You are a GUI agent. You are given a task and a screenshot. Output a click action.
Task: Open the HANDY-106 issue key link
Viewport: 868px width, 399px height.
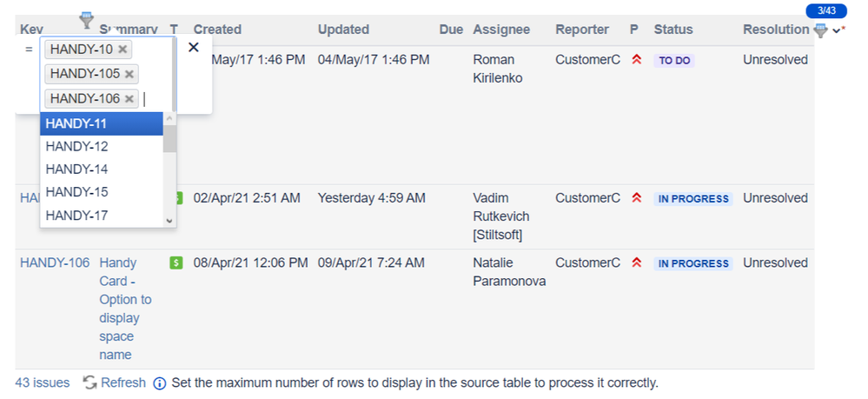(55, 263)
